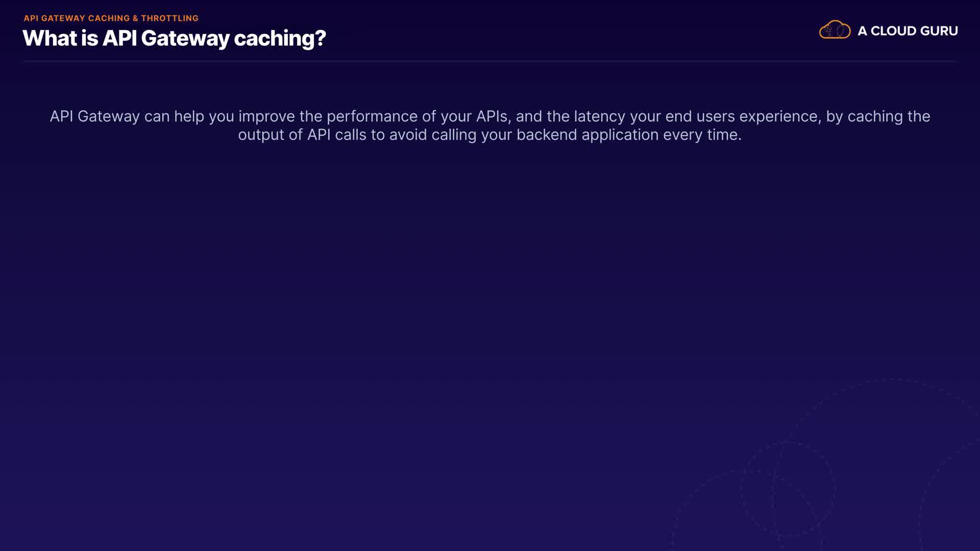Click the A CLOUD GURU brand text
Image resolution: width=980 pixels, height=551 pixels.
point(908,31)
